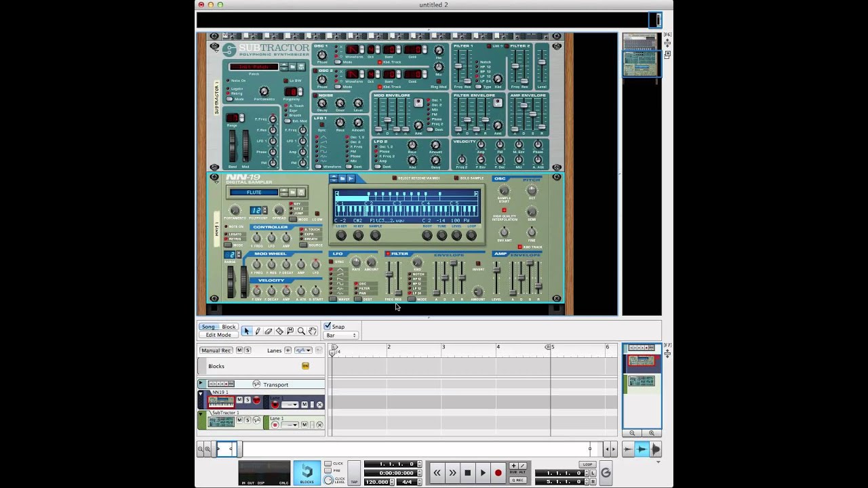Mute the NN19 1 track

(x=240, y=401)
